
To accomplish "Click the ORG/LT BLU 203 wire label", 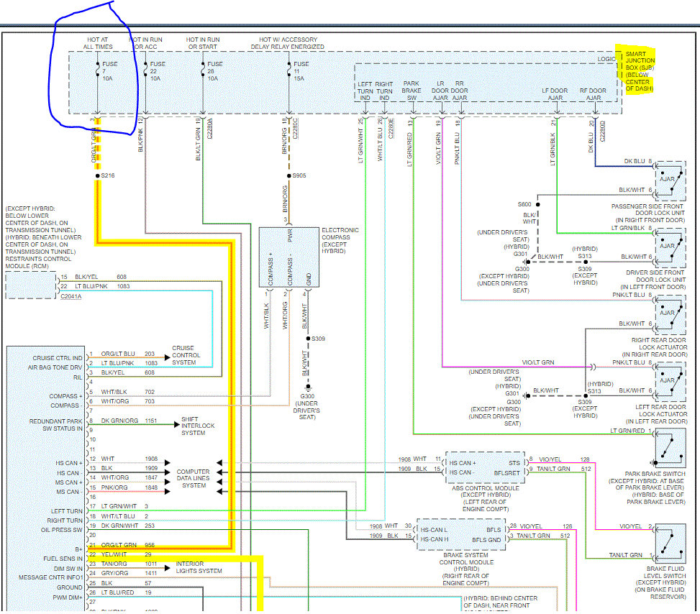I will point(127,354).
